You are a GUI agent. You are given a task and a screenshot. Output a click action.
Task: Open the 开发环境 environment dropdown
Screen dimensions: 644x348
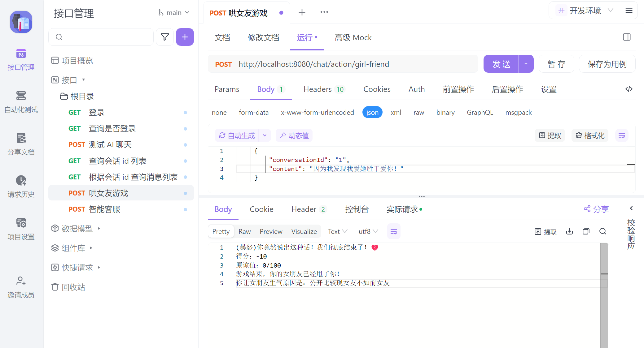[x=585, y=11]
